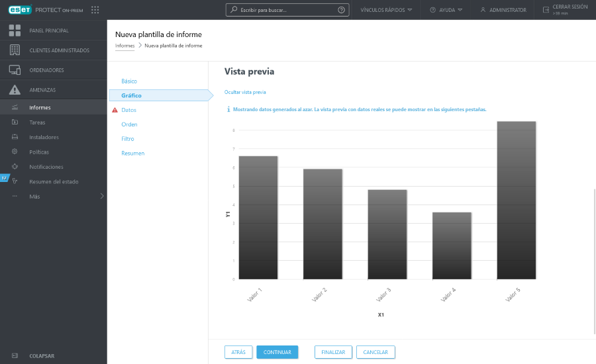This screenshot has height=364, width=596.
Task: Click the X1 axis title
Action: [381, 314]
